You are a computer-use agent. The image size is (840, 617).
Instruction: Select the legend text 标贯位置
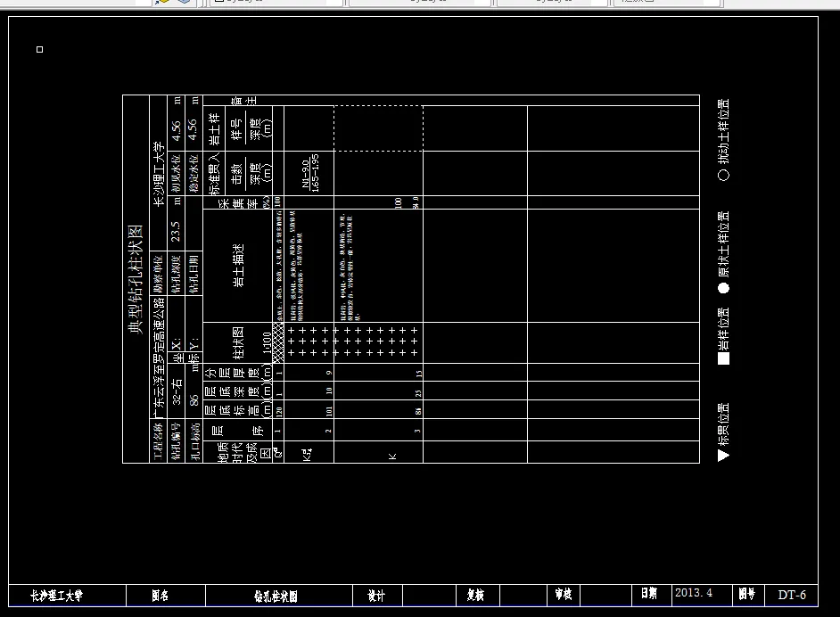click(723, 424)
